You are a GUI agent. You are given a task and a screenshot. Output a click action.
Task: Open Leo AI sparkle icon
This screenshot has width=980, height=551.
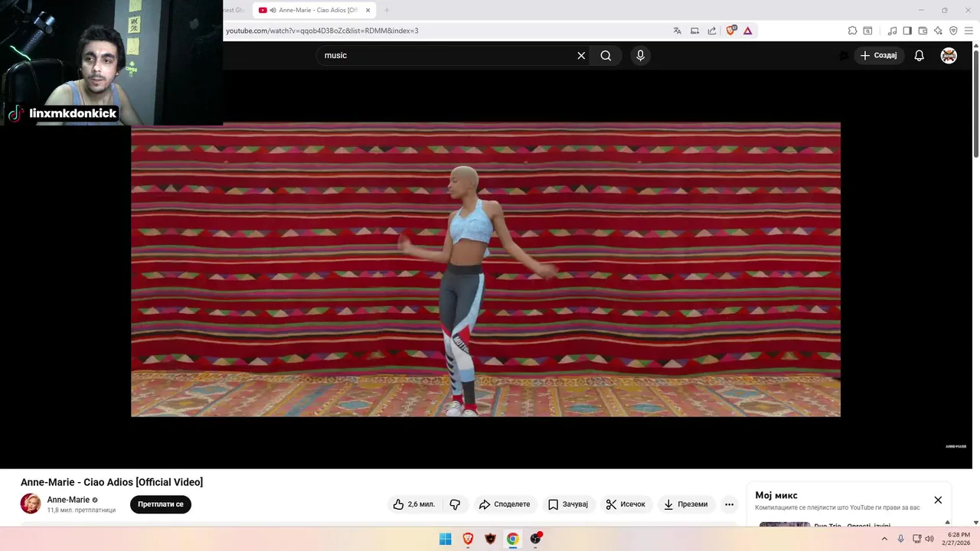[x=938, y=31]
